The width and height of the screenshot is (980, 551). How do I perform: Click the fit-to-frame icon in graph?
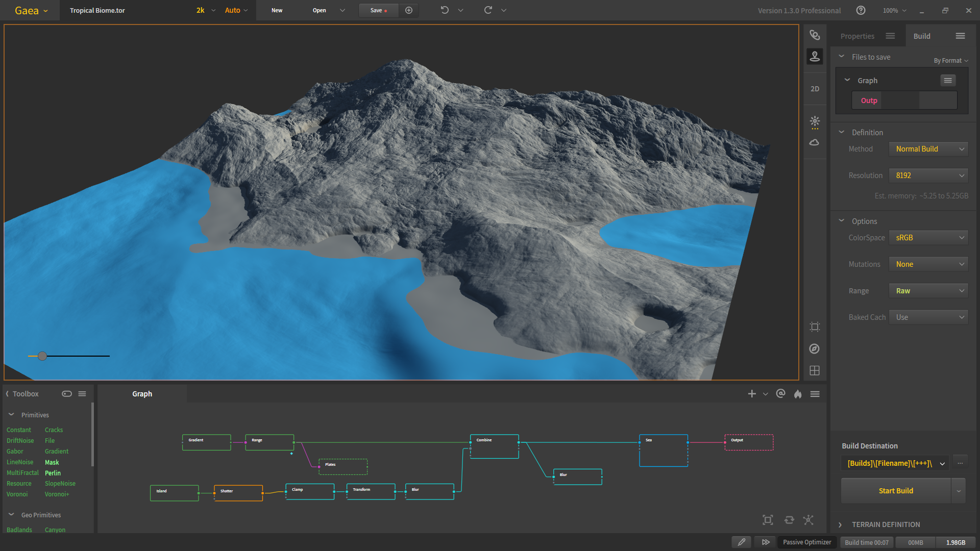click(x=768, y=520)
